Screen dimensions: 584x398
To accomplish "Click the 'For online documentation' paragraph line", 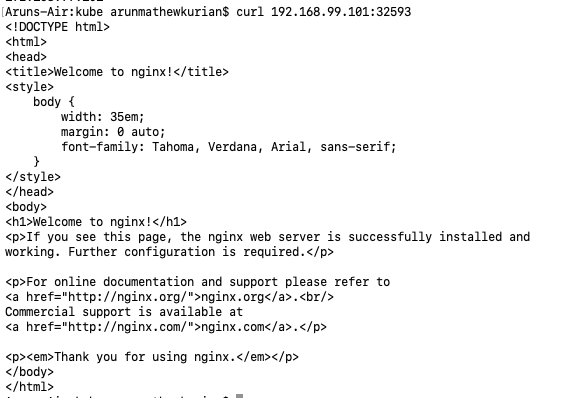I will tap(197, 282).
